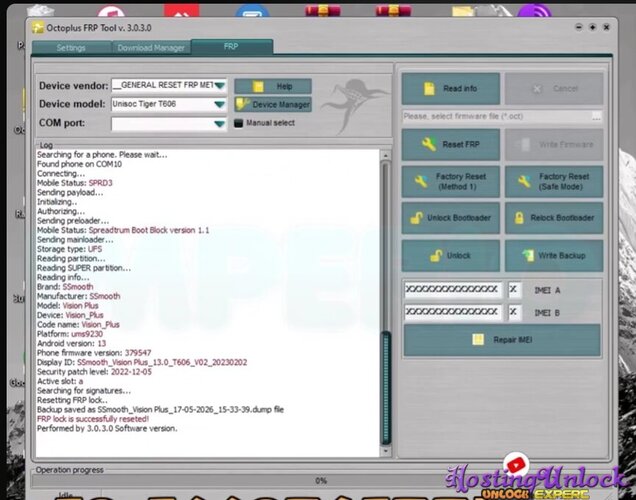Click the Repair IMEI note icon
Image resolution: width=636 pixels, height=500 pixels.
pyautogui.click(x=478, y=339)
